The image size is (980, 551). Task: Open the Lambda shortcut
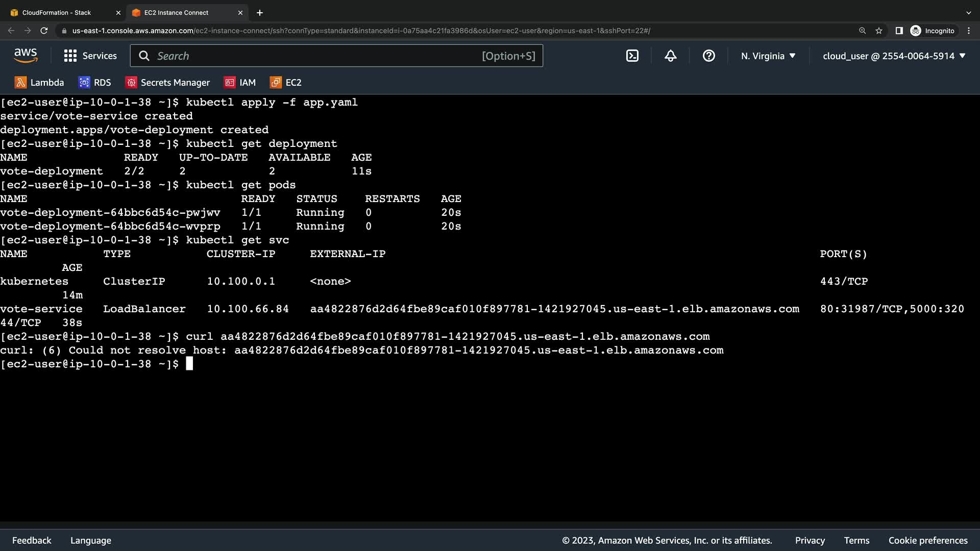pyautogui.click(x=39, y=83)
